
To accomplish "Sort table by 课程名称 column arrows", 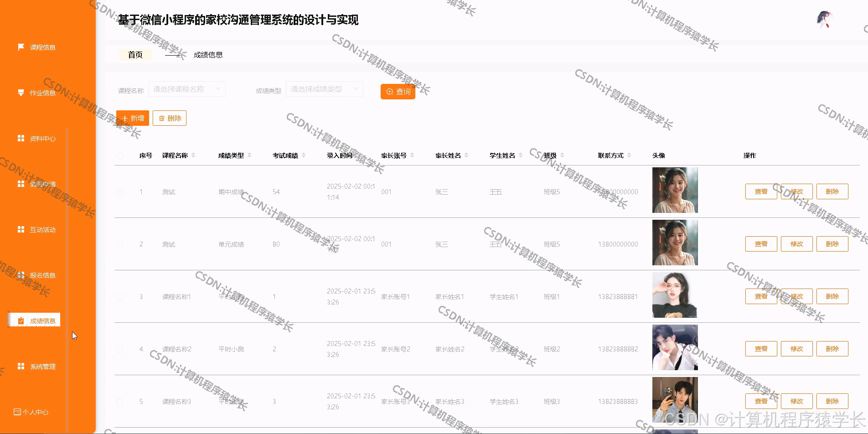I will click(x=193, y=155).
